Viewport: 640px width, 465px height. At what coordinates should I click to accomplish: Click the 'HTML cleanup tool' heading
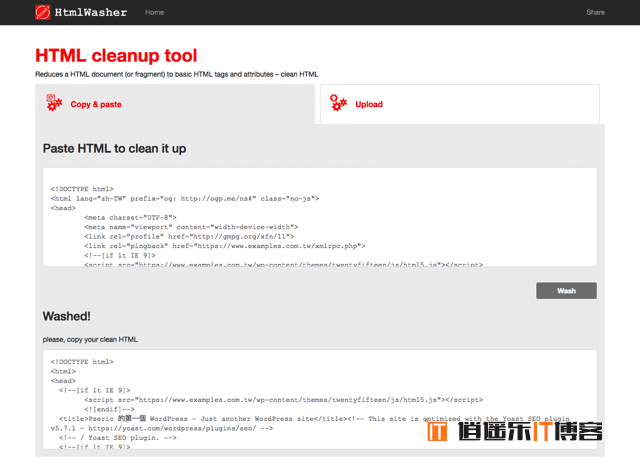click(x=116, y=56)
